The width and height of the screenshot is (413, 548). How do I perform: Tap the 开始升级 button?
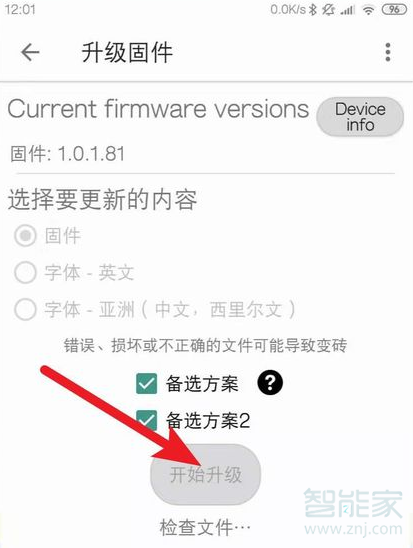coord(205,474)
